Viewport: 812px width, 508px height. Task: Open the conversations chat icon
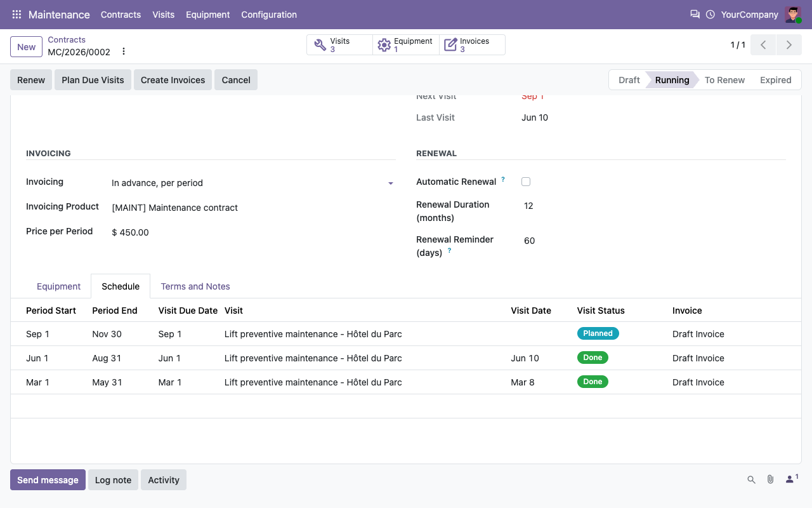pos(695,14)
